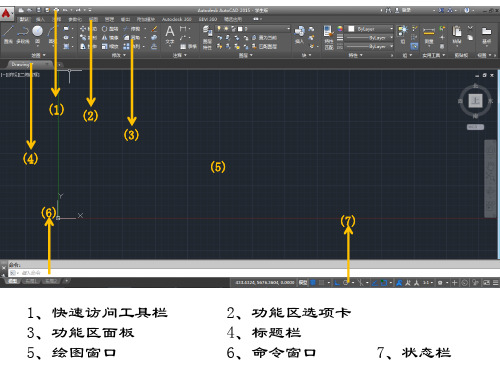
Task: Switch to the Insert (插入) ribbon tab
Action: click(x=40, y=19)
